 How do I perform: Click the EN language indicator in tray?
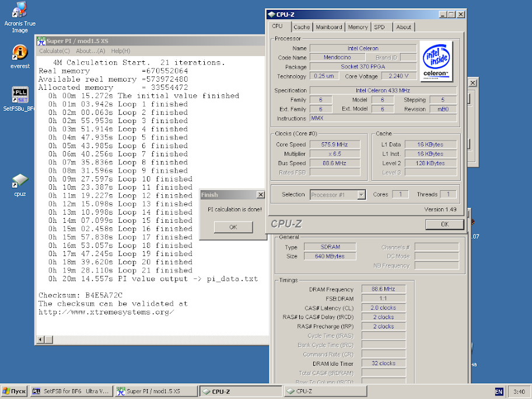499,391
